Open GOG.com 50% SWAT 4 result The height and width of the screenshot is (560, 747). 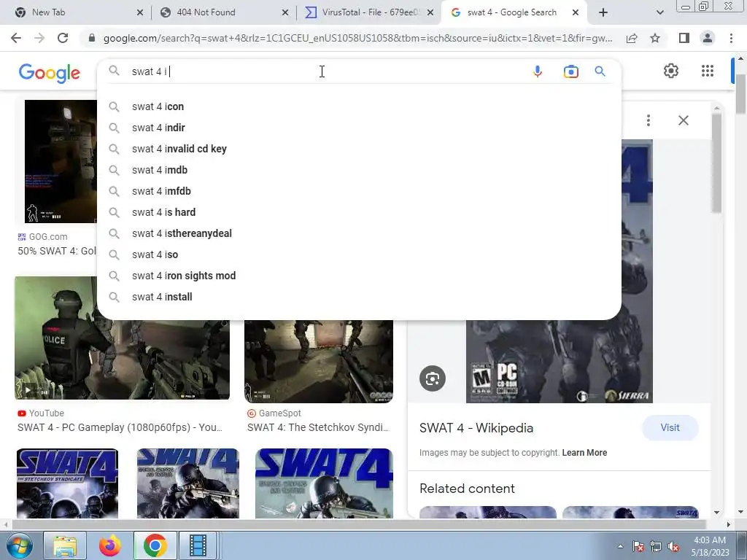click(57, 251)
